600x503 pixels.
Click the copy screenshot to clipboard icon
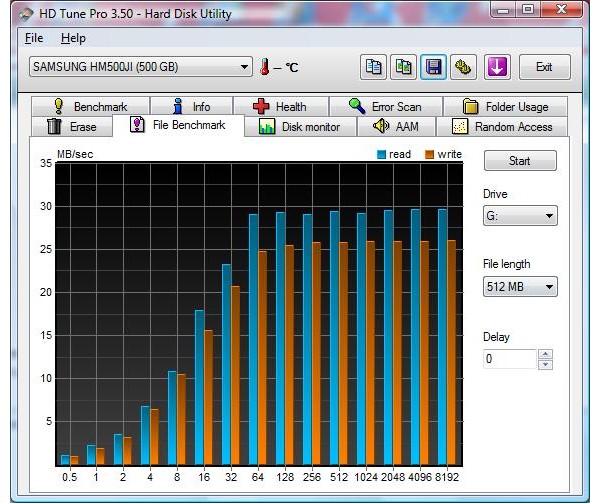click(403, 67)
